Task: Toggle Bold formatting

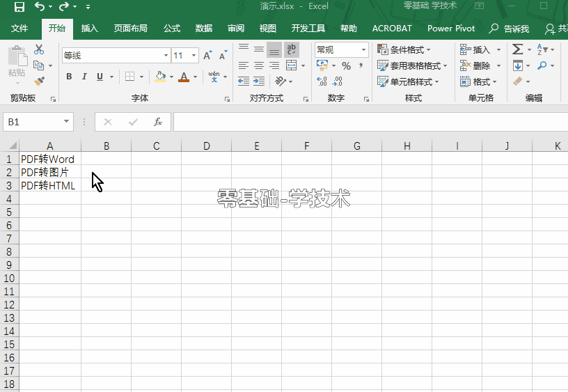Action: tap(69, 77)
